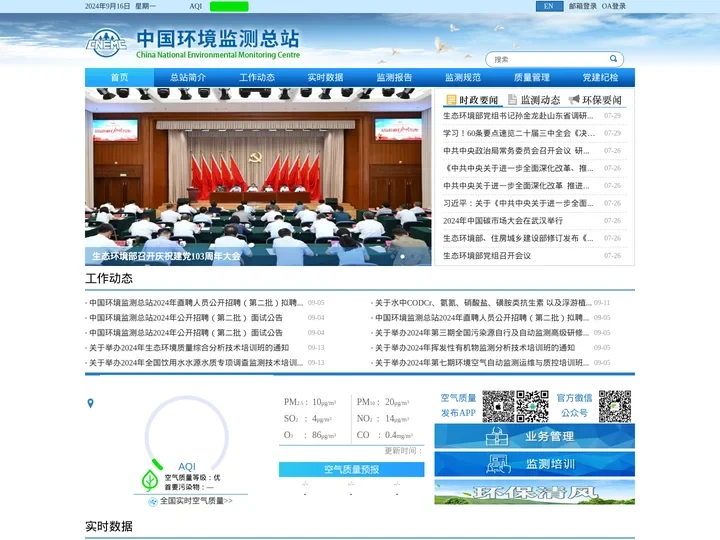Click the Android app QR code
The image size is (720, 540).
pyautogui.click(x=533, y=406)
